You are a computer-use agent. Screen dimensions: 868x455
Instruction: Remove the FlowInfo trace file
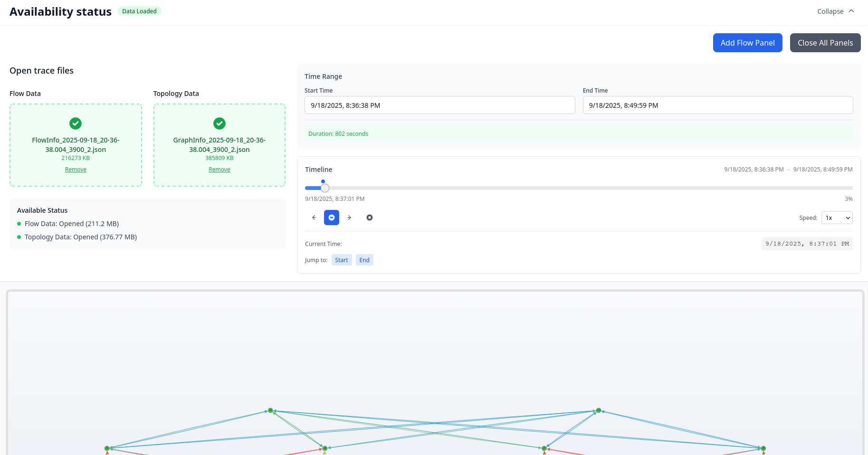click(x=76, y=170)
